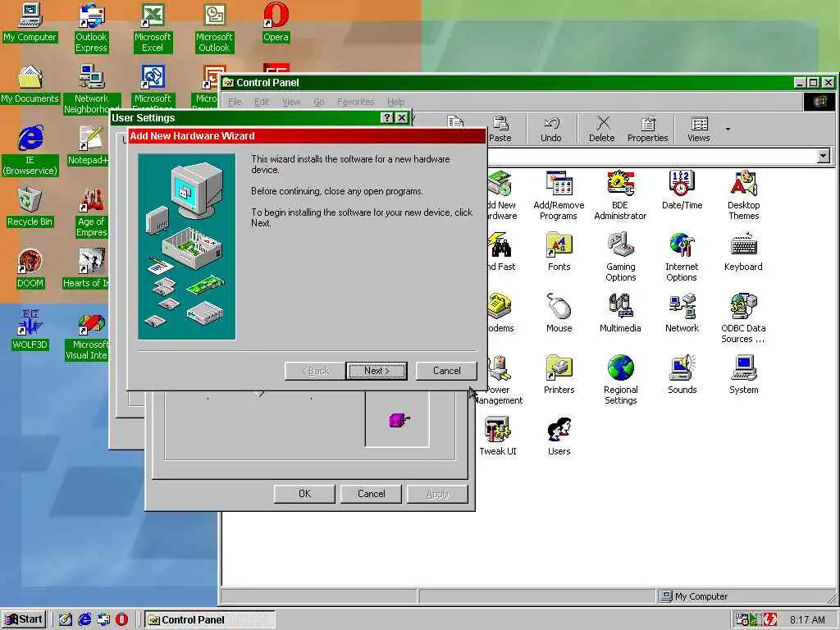The width and height of the screenshot is (840, 630).
Task: Click the clock showing 8:17 AM
Action: tap(807, 620)
